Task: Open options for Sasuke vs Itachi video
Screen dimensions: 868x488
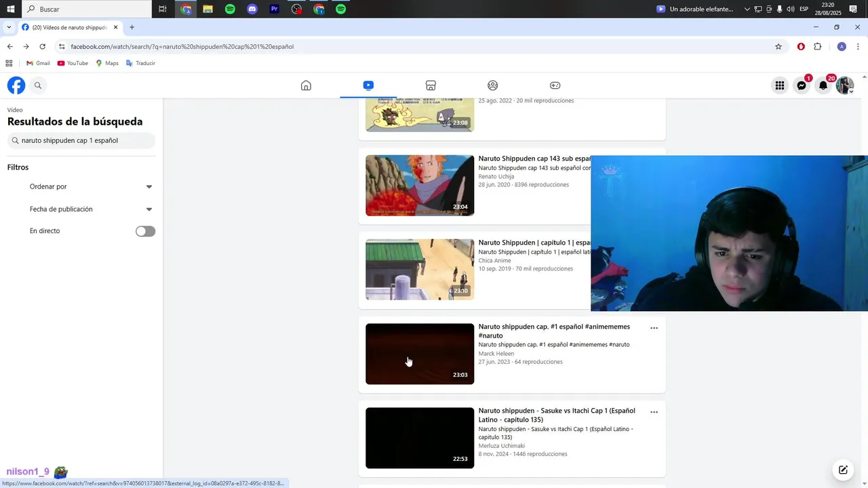Action: click(654, 412)
